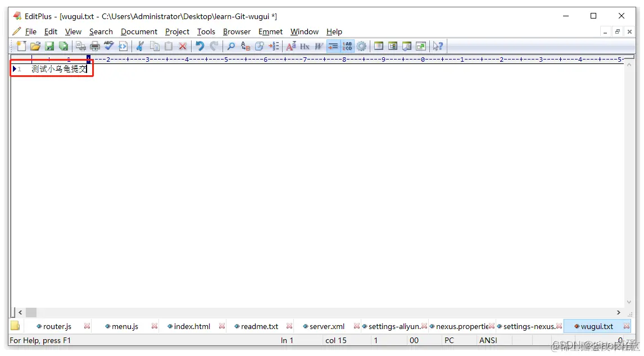Click the vertical scrollbar down arrow
The height and width of the screenshot is (356, 644).
pos(629,302)
